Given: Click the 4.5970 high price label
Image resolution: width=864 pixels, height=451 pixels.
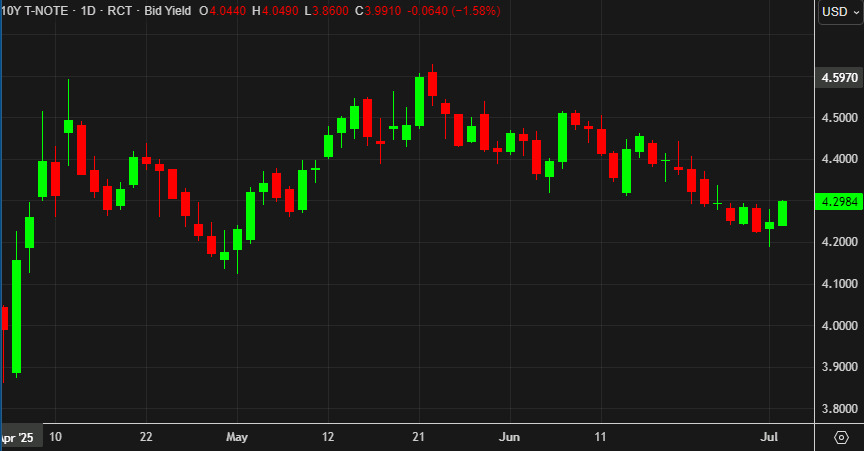Looking at the screenshot, I should click(x=836, y=78).
